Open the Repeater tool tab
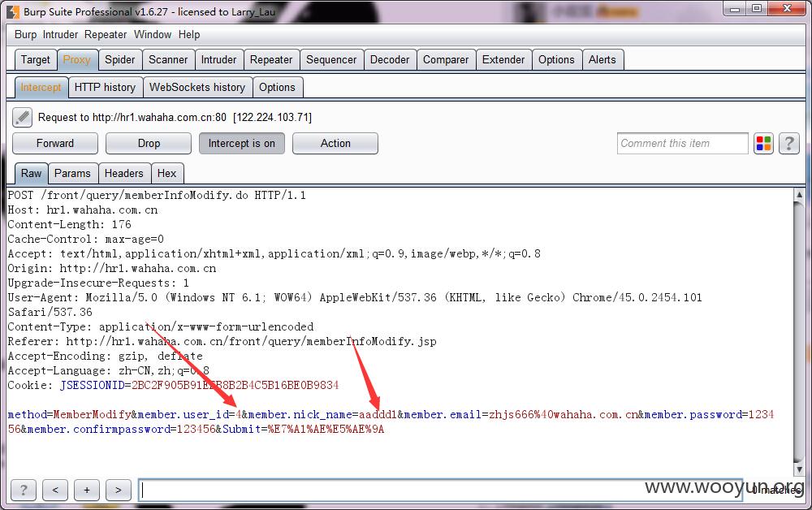The width and height of the screenshot is (812, 510). pyautogui.click(x=271, y=60)
